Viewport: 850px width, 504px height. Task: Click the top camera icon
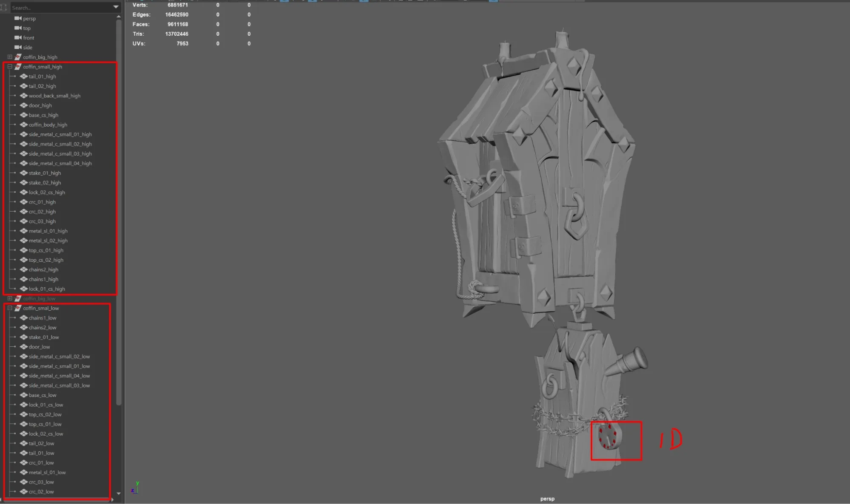pyautogui.click(x=18, y=28)
